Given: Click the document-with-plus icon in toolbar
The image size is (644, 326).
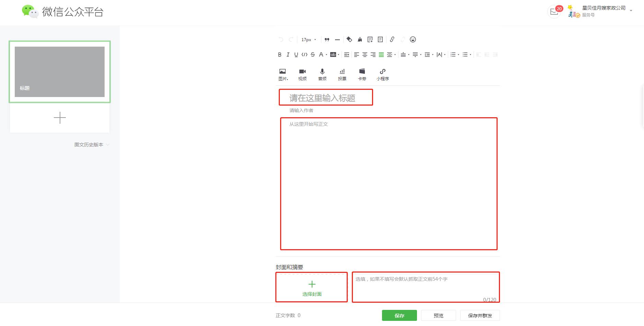Looking at the screenshot, I should (x=370, y=39).
